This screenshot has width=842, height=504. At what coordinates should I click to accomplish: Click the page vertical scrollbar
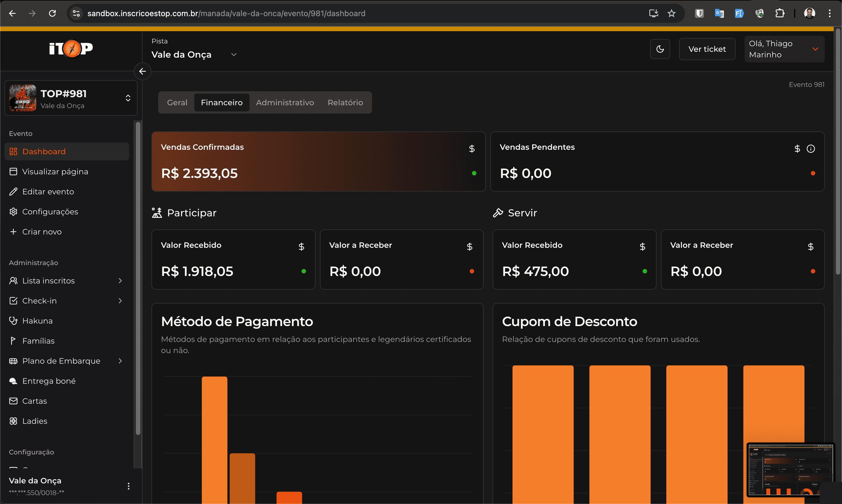[x=838, y=151]
